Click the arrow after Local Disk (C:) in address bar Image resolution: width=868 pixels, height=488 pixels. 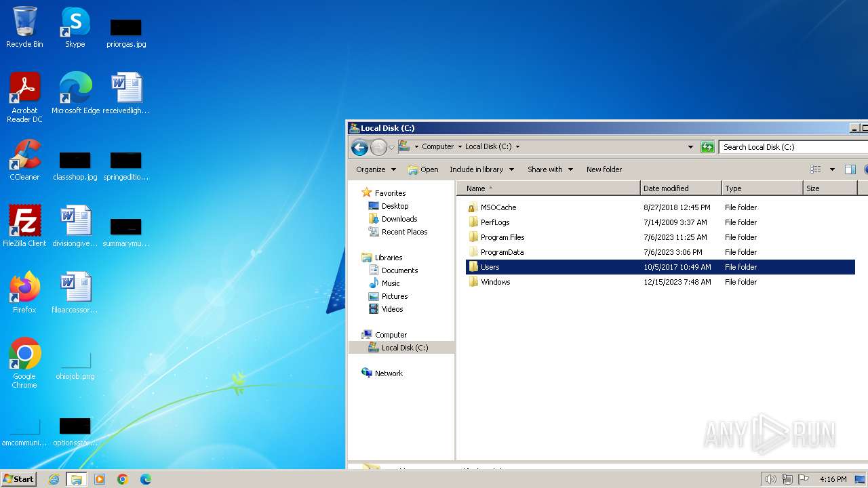[517, 146]
